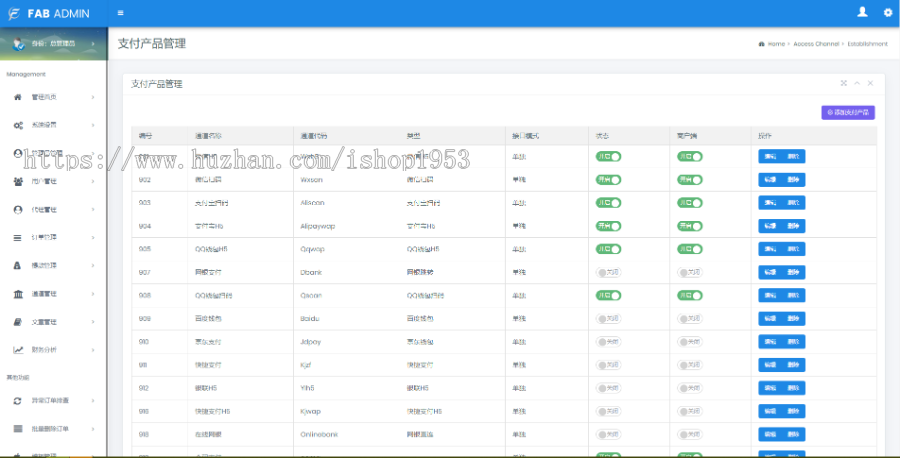Turn off the status toggle for Qqwap
The width and height of the screenshot is (900, 458).
[x=608, y=249]
